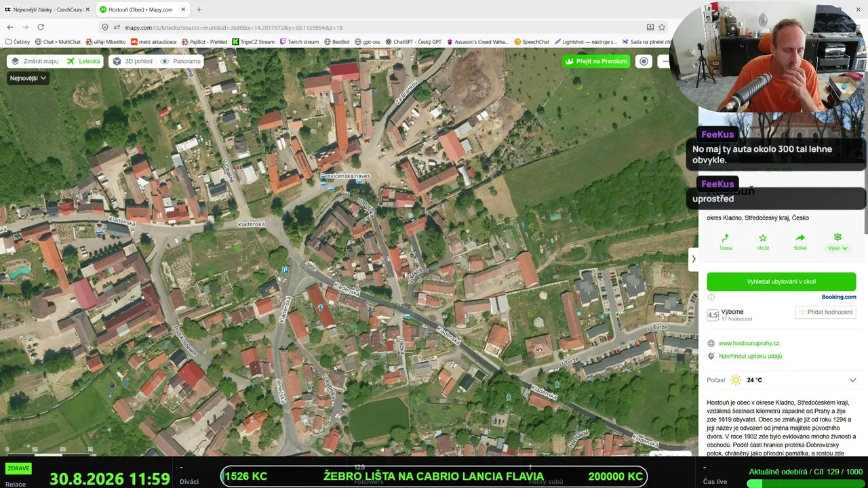
Task: Select the Letecká aerial map view
Action: tap(83, 61)
